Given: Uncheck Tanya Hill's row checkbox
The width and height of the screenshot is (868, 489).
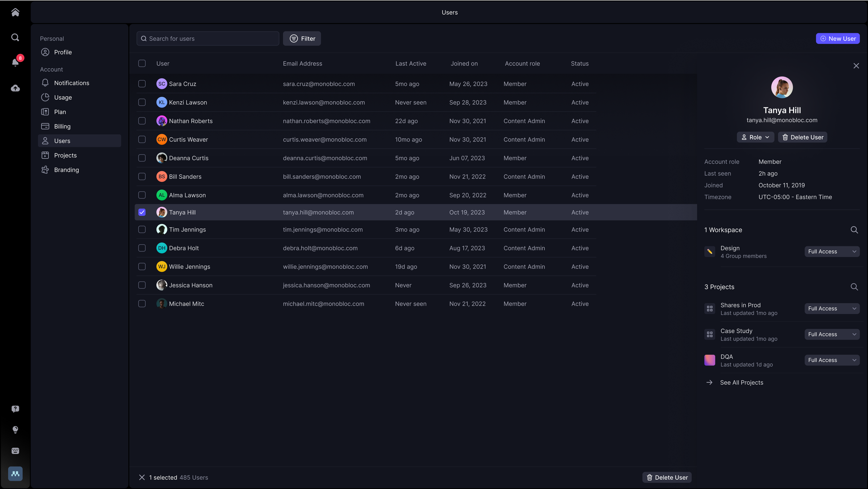Looking at the screenshot, I should click(142, 212).
